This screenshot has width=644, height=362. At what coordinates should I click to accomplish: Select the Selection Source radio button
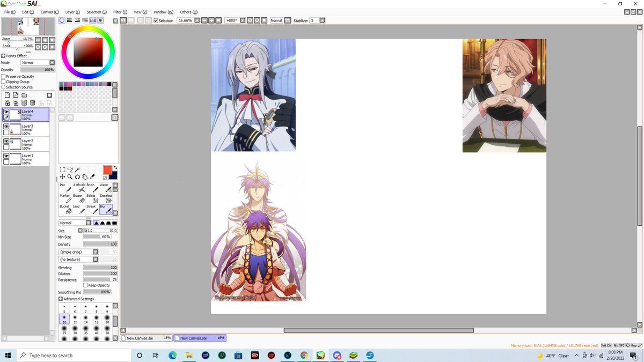[x=3, y=87]
